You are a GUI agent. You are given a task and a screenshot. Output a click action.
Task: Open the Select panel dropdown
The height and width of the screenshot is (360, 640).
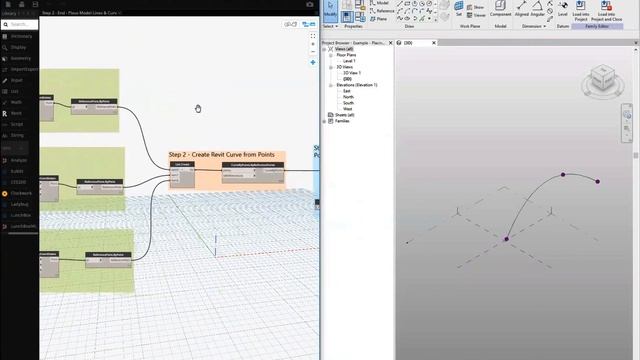tap(330, 26)
